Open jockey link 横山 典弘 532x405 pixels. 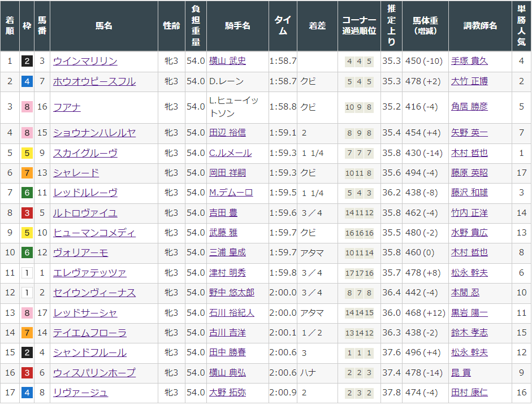tap(227, 373)
